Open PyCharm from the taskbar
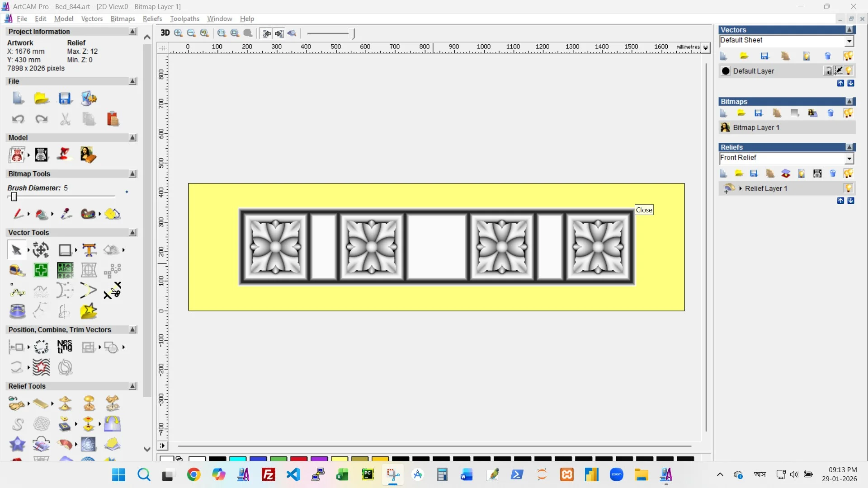868x488 pixels. point(368,474)
